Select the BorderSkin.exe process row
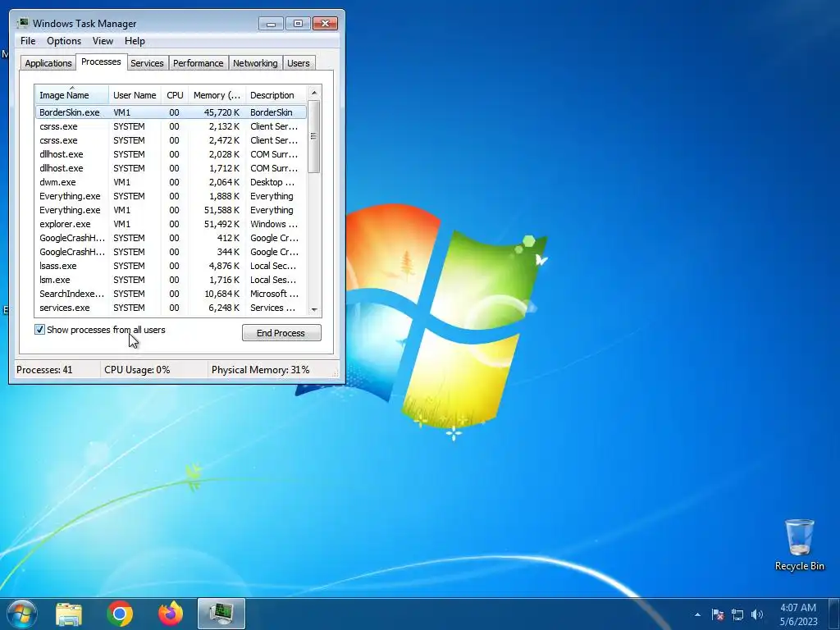This screenshot has width=840, height=630. [x=171, y=112]
